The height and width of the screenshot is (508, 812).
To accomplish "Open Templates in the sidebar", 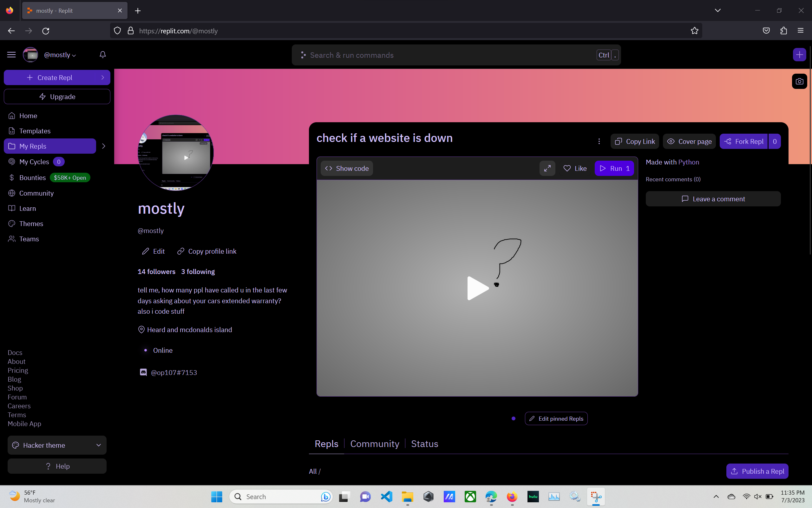I will tap(50, 131).
